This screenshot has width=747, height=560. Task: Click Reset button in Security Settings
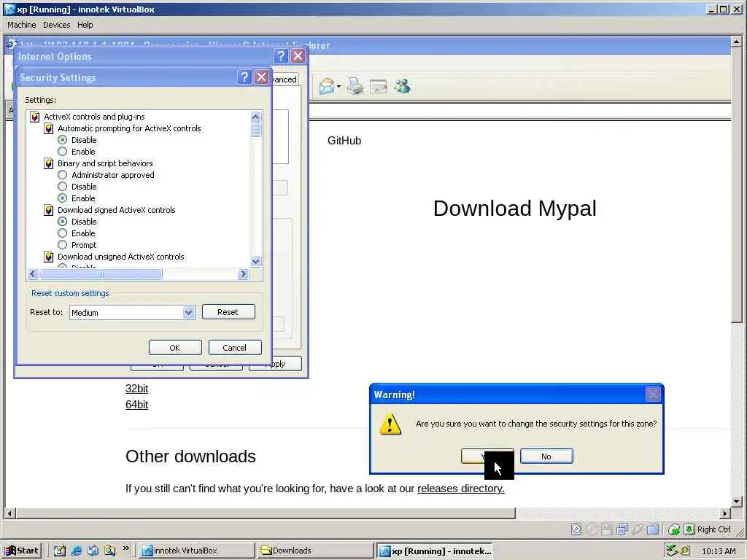pos(228,312)
